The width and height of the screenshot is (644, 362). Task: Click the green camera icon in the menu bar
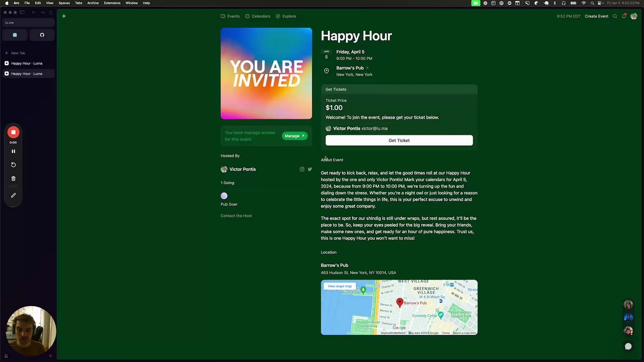click(475, 3)
